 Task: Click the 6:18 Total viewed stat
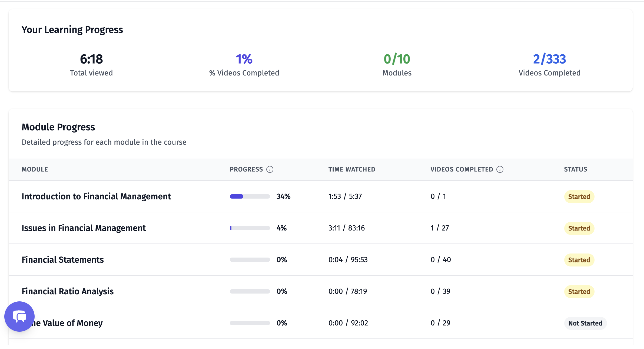click(91, 59)
